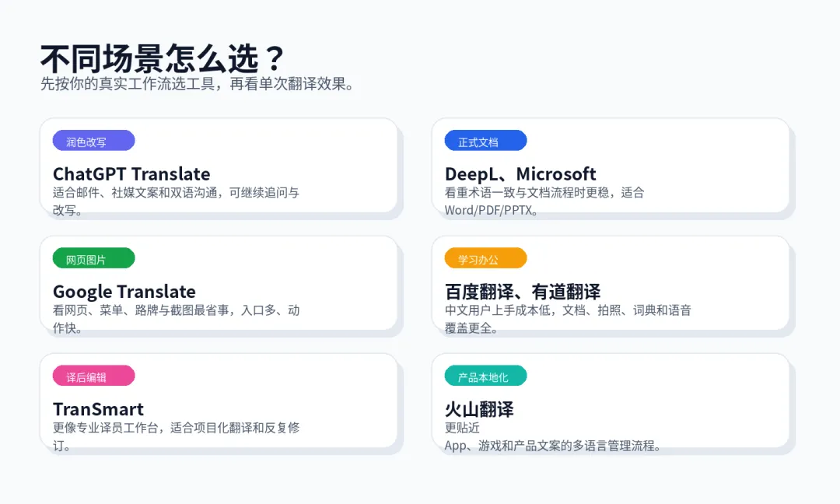This screenshot has height=504, width=840.
Task: Select the pink 译后编辑 tag
Action: pyautogui.click(x=93, y=376)
